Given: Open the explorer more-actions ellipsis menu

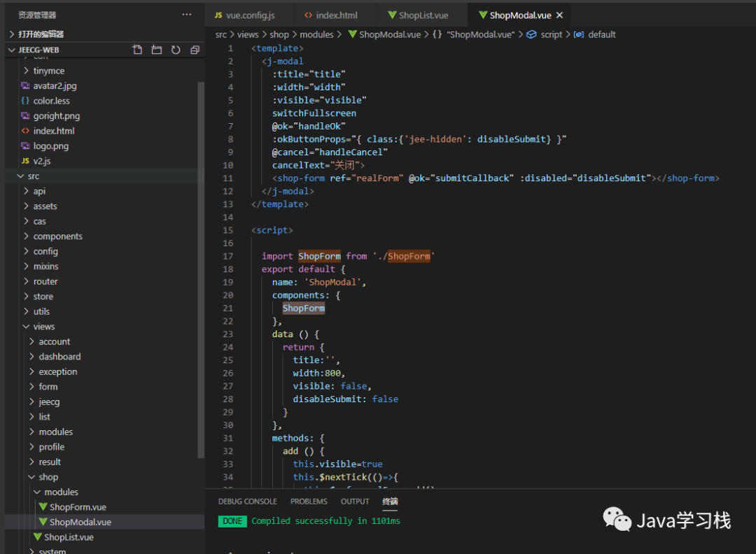Looking at the screenshot, I should point(187,15).
